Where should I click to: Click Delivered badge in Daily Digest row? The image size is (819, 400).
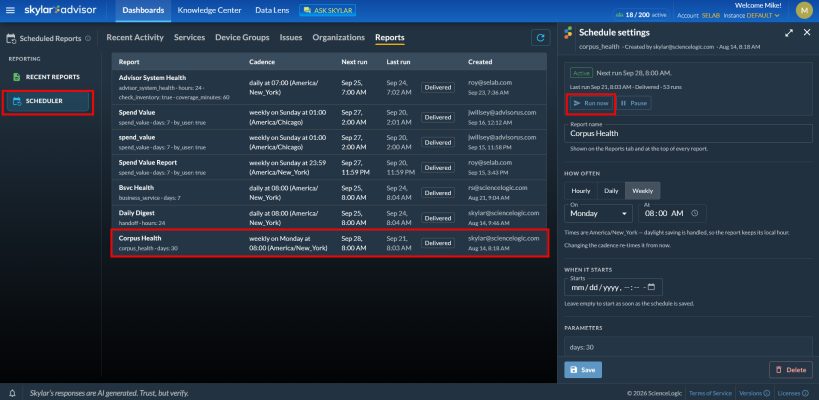pyautogui.click(x=438, y=218)
